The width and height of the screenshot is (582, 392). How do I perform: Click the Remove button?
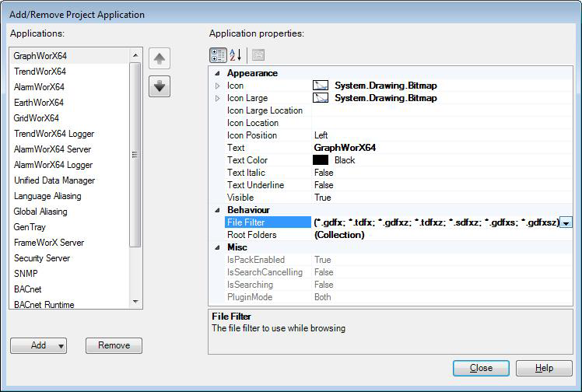click(x=114, y=345)
